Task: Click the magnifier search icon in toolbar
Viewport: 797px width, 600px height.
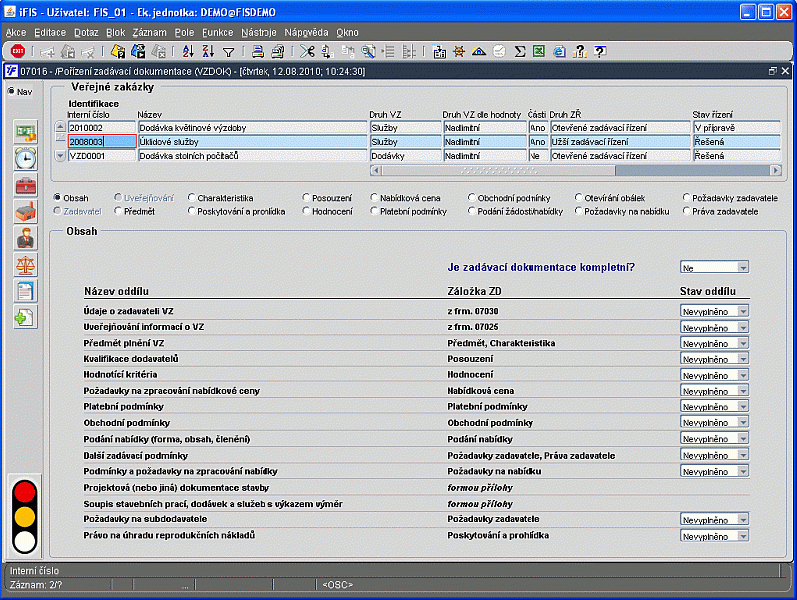Action: coord(369,51)
